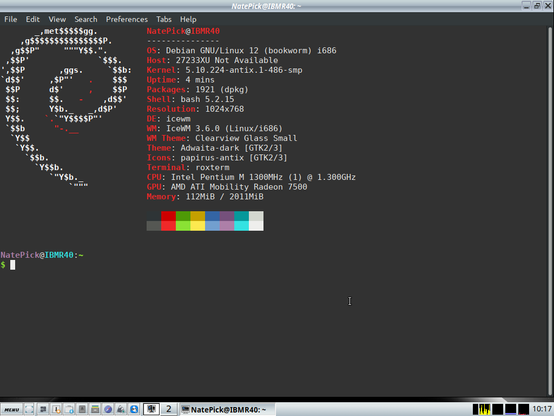The width and height of the screenshot is (554, 416).
Task: Select NatePick@IBMR40 terminal taskbar button
Action: 227,409
